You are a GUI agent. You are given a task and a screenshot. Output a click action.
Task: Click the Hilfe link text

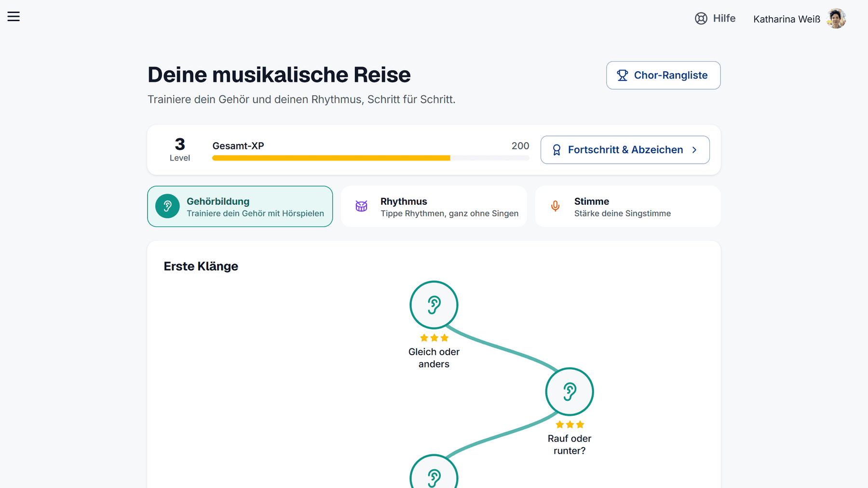point(724,18)
